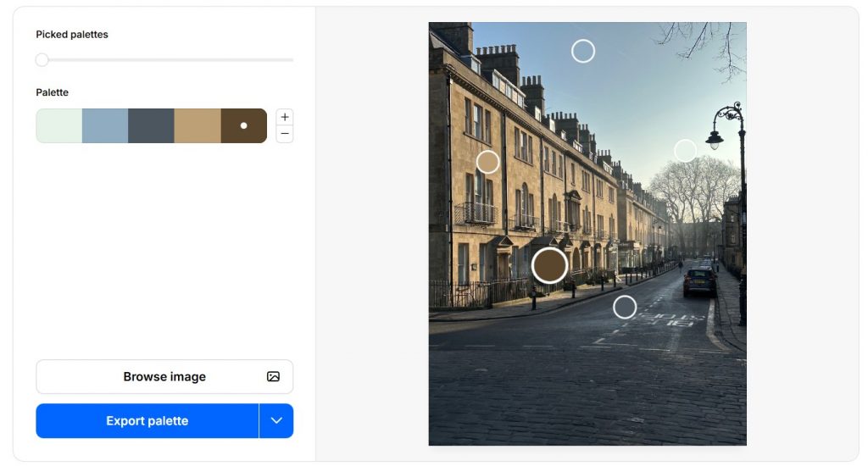The height and width of the screenshot is (466, 868).
Task: Select the tan picker circle on the building
Action: click(x=487, y=162)
